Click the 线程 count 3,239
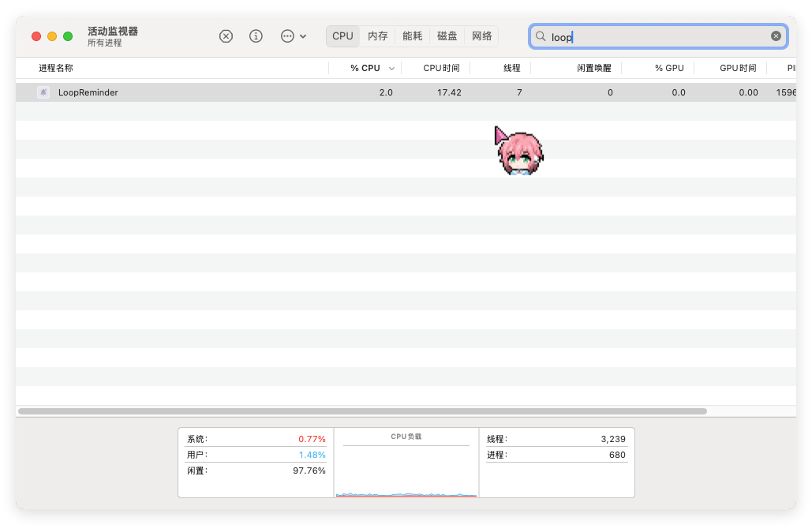The image size is (812, 525). [x=613, y=439]
